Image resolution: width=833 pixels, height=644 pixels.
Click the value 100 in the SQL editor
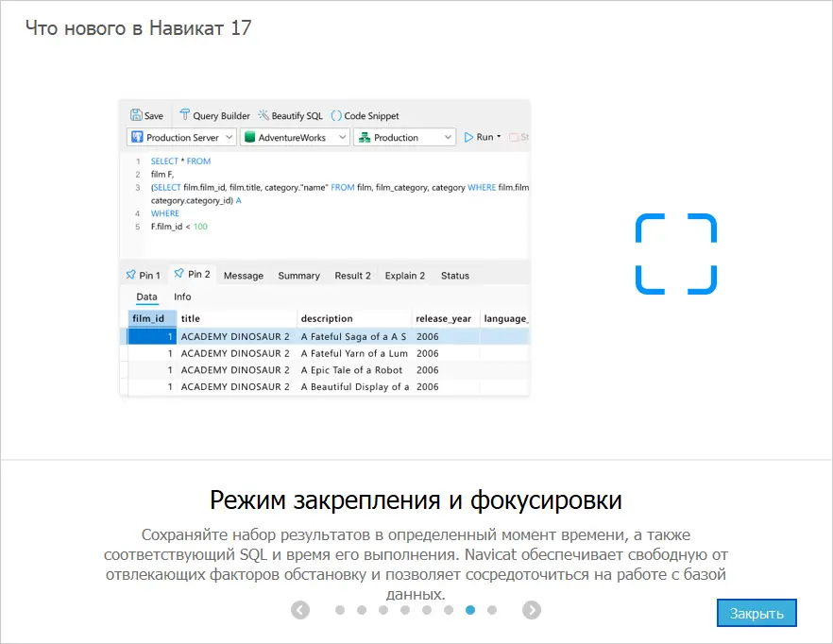tap(200, 227)
